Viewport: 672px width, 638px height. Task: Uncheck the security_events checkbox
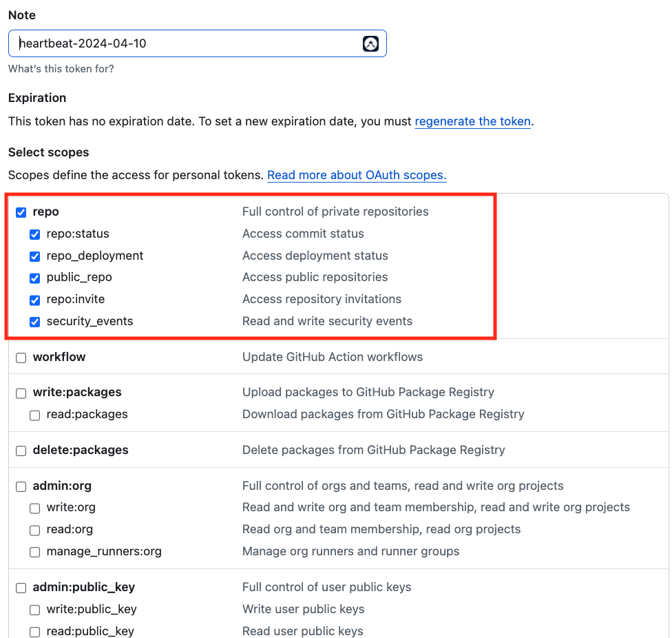[x=35, y=322]
